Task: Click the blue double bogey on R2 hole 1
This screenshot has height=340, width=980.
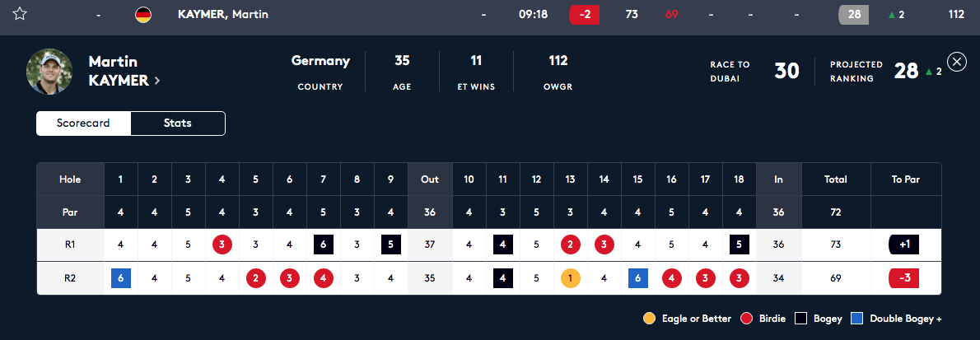Action: (x=120, y=278)
